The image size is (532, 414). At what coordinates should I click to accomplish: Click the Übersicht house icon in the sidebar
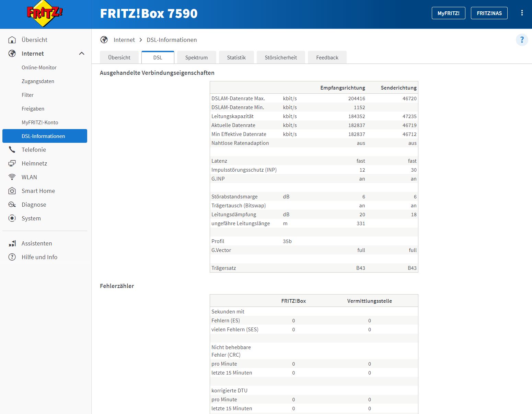pos(12,40)
